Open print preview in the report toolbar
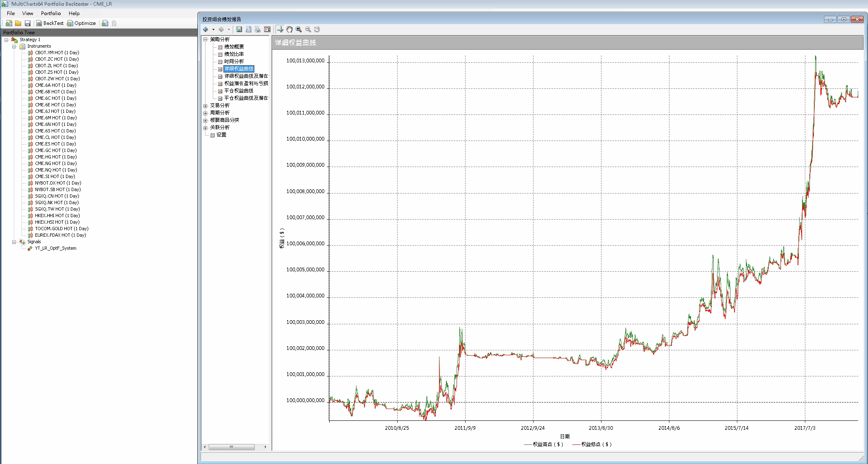 click(249, 29)
